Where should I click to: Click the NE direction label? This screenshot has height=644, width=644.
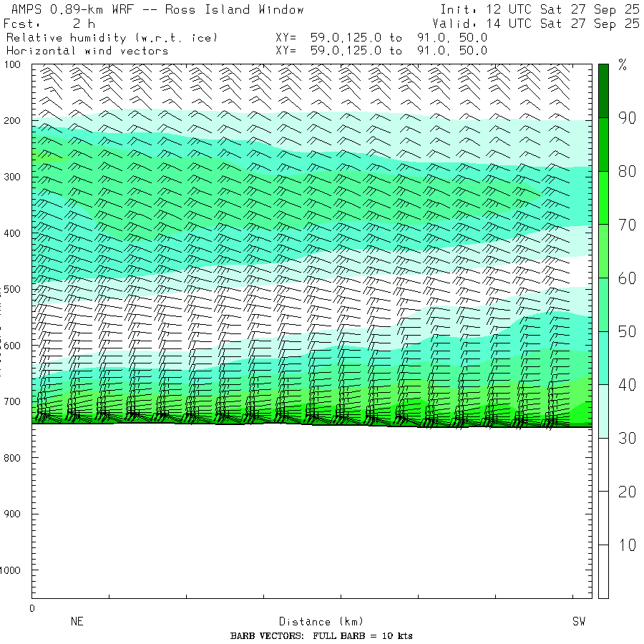77,621
